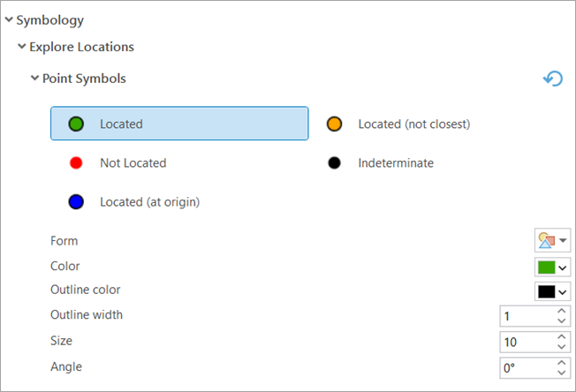Increase the Size value
The height and width of the screenshot is (392, 576).
click(561, 336)
